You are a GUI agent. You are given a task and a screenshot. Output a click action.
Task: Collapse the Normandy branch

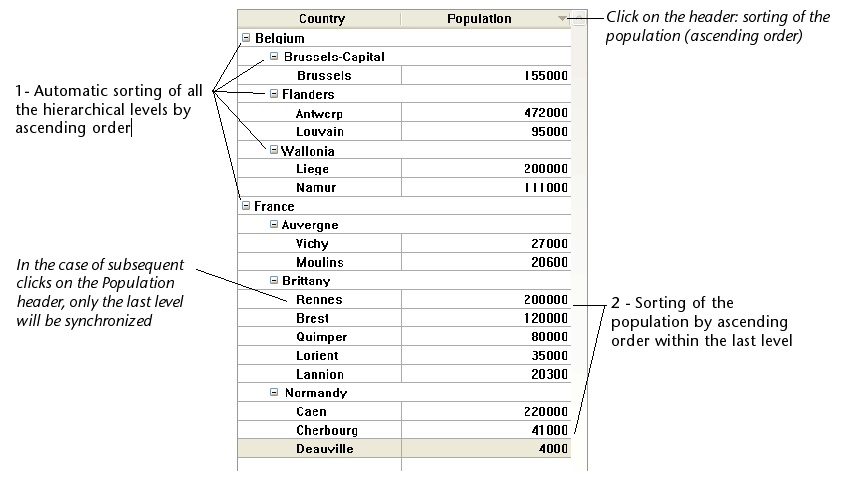[x=274, y=393]
